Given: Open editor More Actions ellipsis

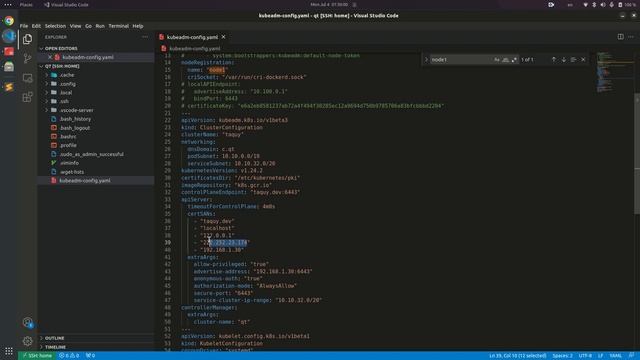Looking at the screenshot, I should [x=631, y=37].
